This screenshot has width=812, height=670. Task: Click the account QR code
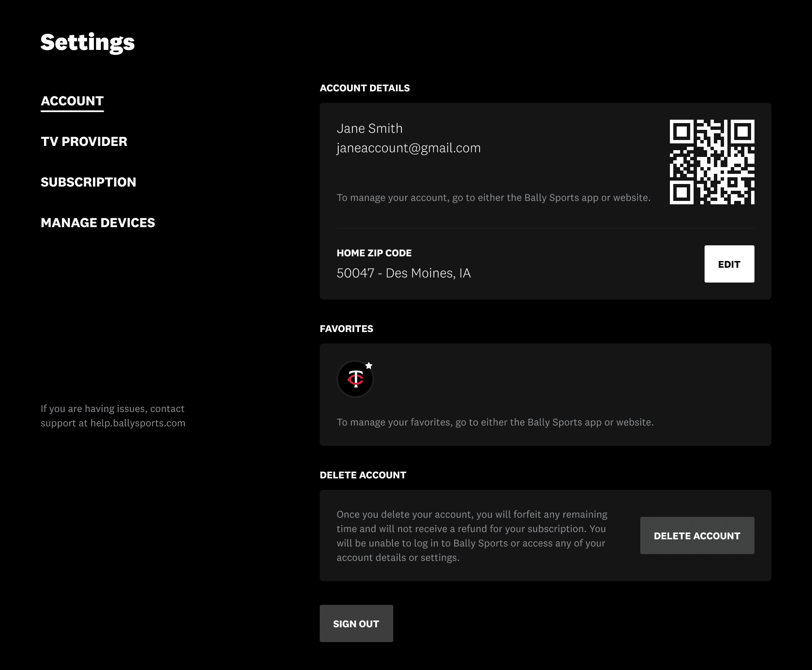712,162
